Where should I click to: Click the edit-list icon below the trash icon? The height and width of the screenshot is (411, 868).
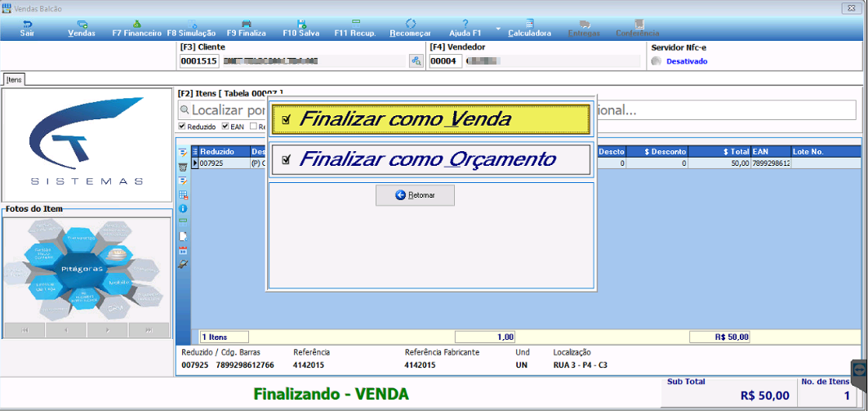click(x=183, y=181)
